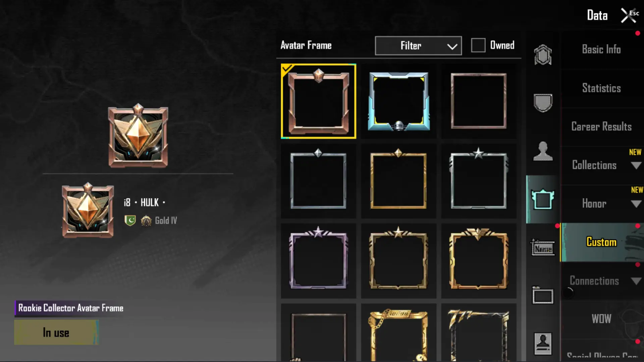Viewport: 644px width, 362px height.
Task: Choose the gold winged avatar frame
Action: (x=479, y=259)
